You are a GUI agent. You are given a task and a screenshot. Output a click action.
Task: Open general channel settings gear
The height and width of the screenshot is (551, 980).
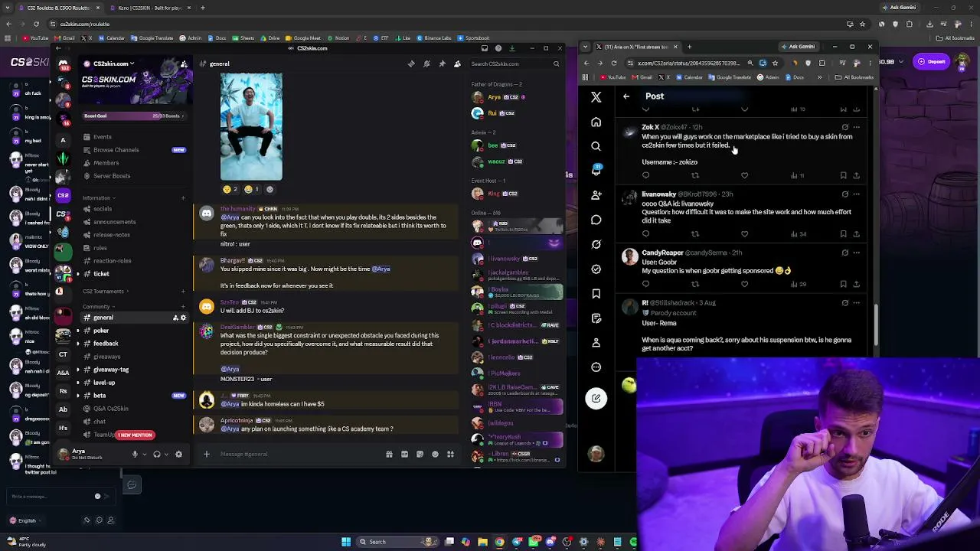[x=183, y=318]
